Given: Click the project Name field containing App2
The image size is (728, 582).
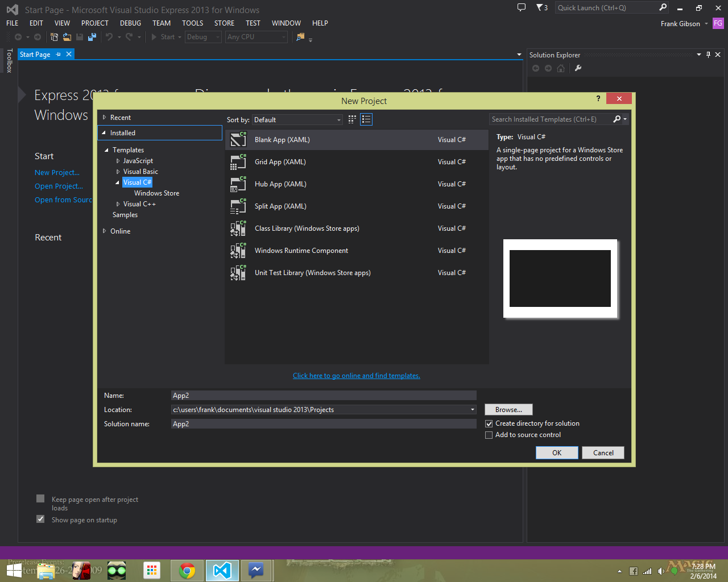Looking at the screenshot, I should (x=324, y=396).
